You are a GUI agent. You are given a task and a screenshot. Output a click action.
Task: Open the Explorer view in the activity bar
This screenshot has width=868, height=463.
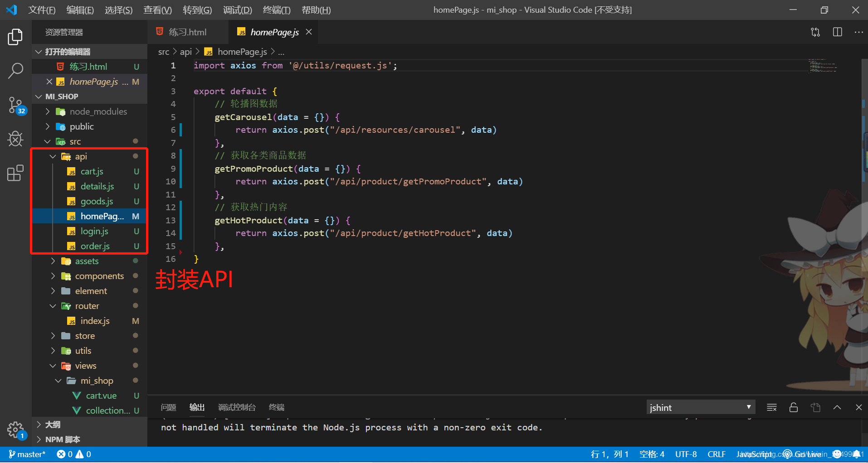(15, 37)
